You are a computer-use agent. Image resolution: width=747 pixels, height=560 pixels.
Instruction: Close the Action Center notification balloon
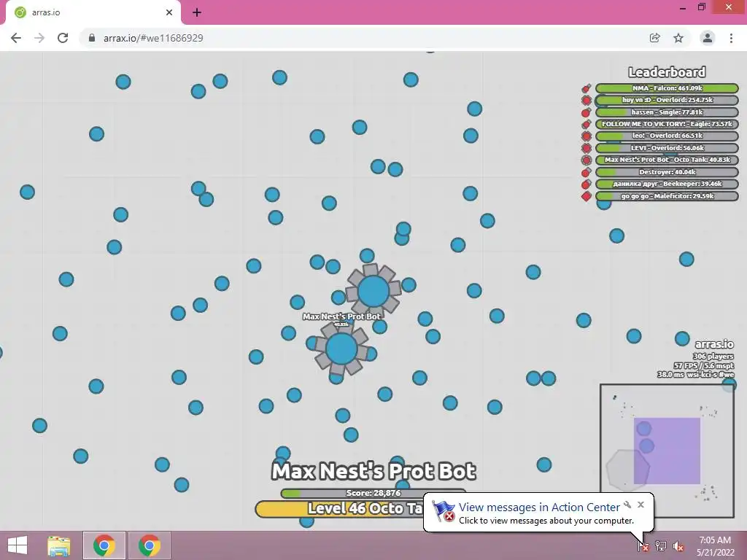640,505
